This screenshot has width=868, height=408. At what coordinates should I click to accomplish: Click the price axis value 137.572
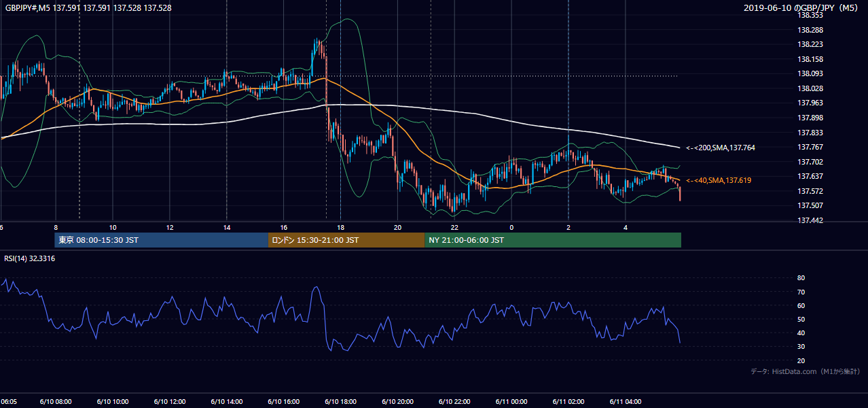(x=810, y=191)
